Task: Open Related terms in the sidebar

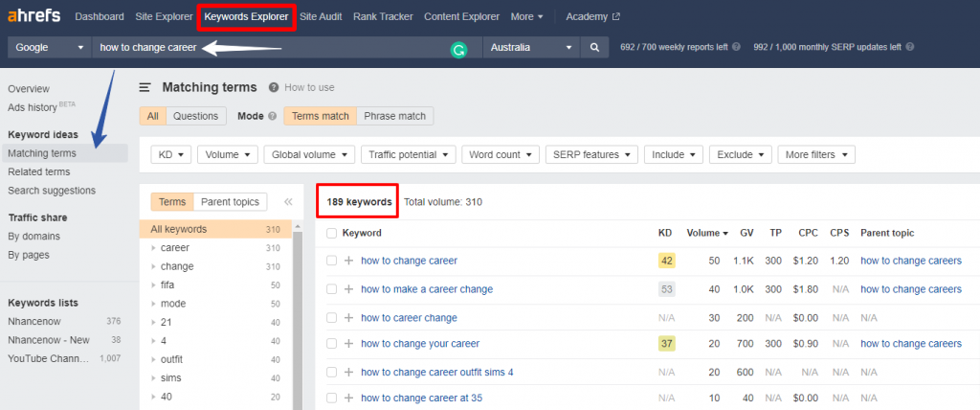Action: point(39,171)
